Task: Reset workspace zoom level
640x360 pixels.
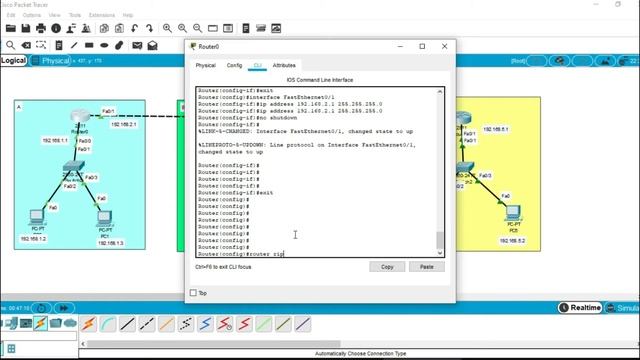Action: click(182, 28)
